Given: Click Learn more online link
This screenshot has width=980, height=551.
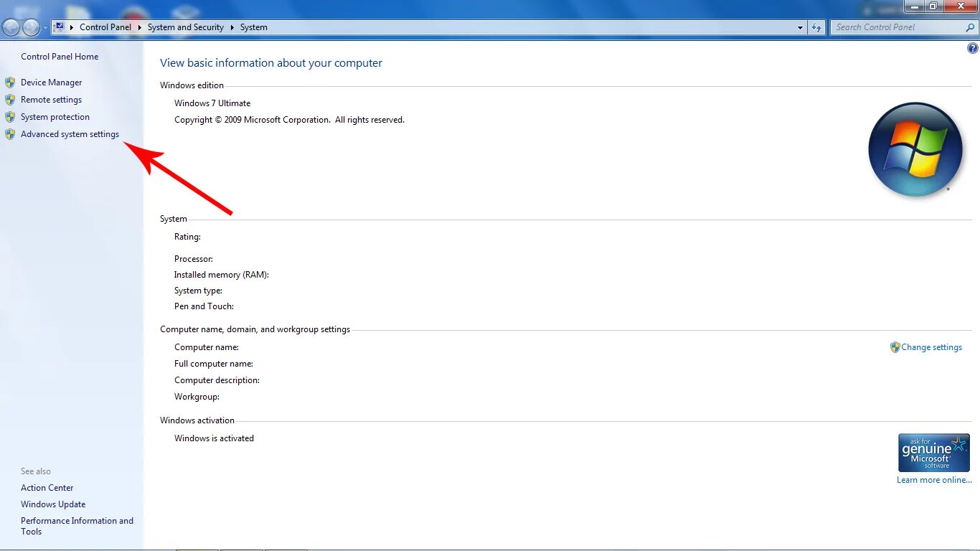Looking at the screenshot, I should (x=934, y=480).
